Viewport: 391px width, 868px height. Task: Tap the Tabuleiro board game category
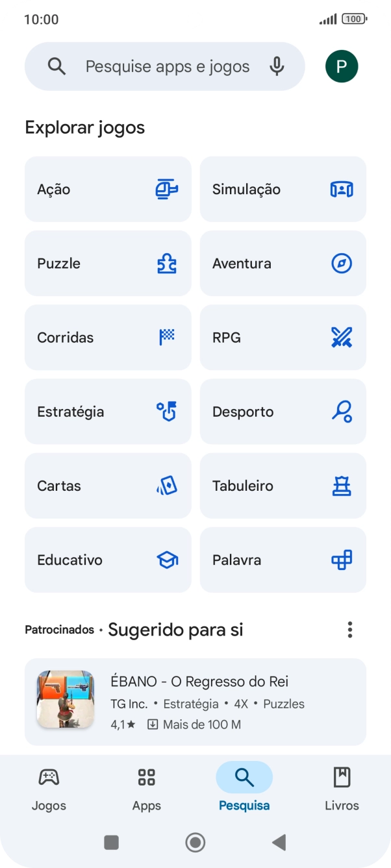[x=342, y=485]
